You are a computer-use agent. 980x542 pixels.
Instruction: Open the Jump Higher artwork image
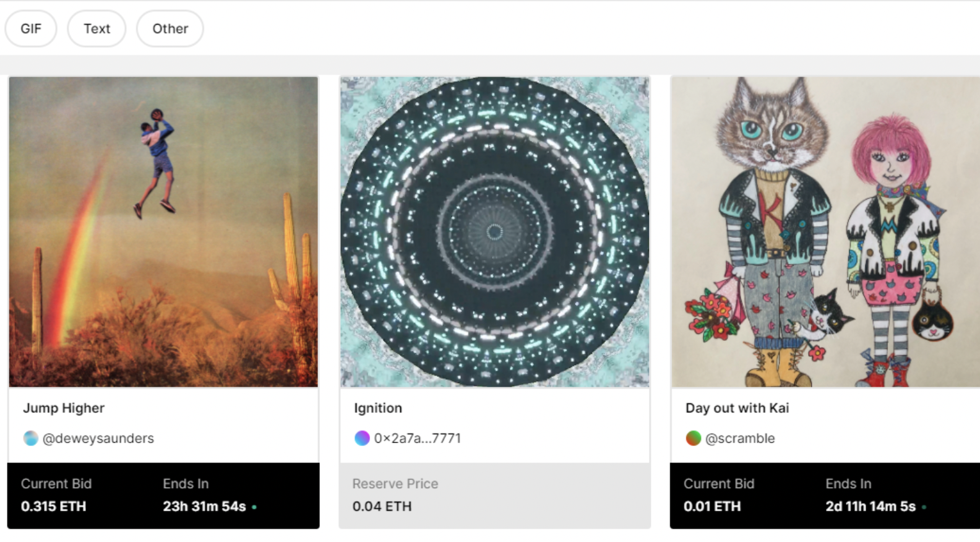click(x=163, y=231)
